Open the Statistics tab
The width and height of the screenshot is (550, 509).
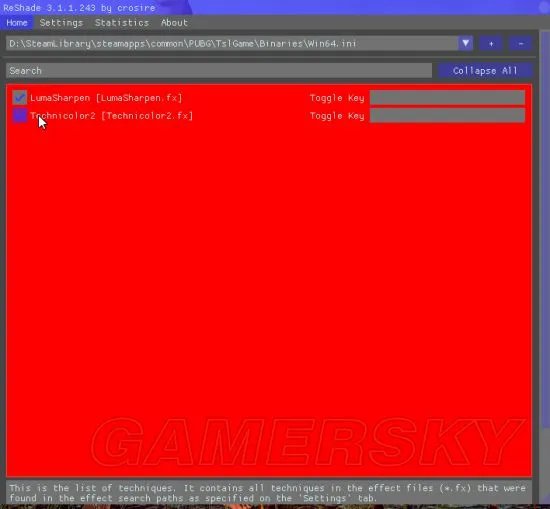coord(122,23)
